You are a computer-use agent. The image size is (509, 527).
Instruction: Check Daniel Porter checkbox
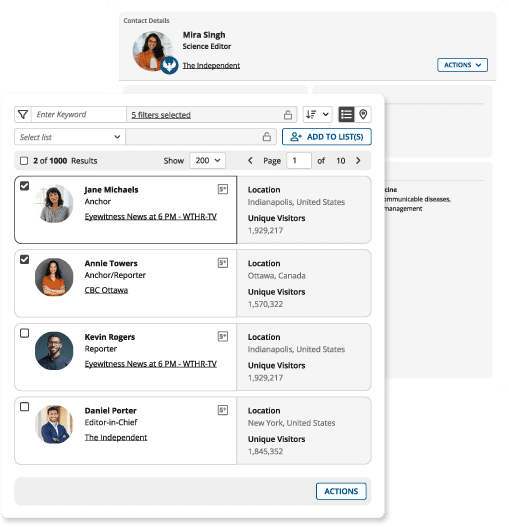[x=25, y=407]
